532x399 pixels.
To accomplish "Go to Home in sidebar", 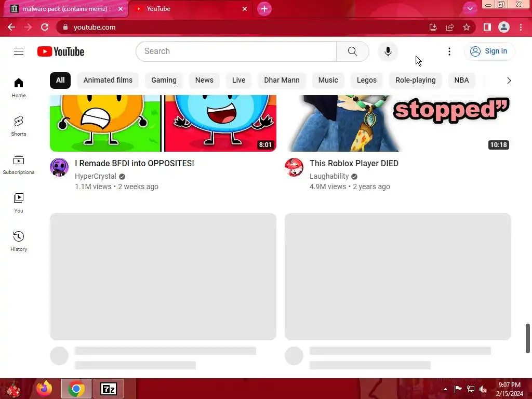I will (19, 88).
